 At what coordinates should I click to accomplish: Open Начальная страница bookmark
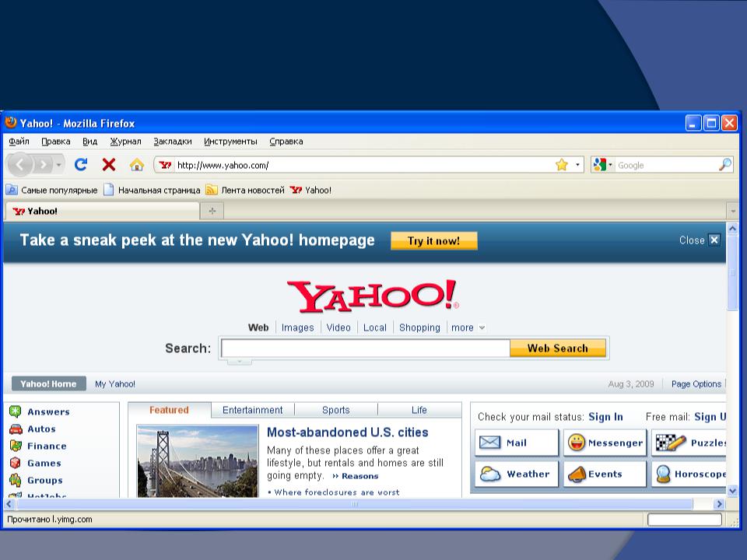pos(152,190)
